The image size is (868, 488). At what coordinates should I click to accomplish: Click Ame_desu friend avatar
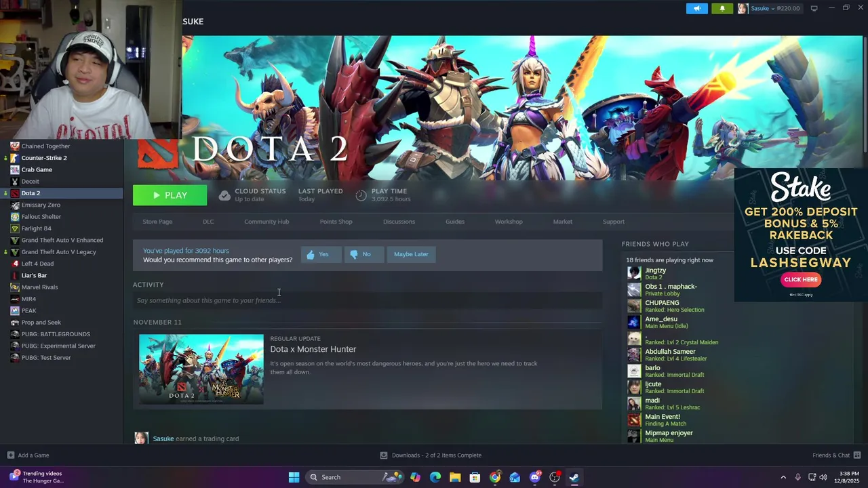point(634,323)
